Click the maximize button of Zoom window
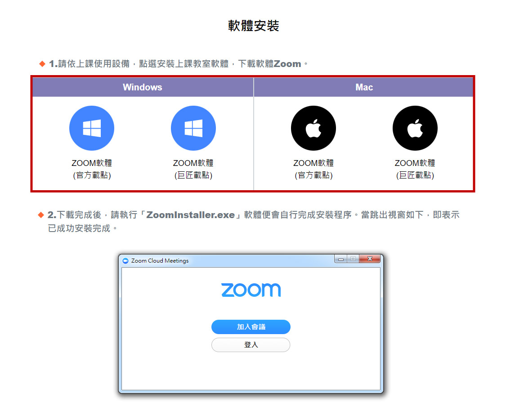The image size is (506, 420). [x=353, y=259]
